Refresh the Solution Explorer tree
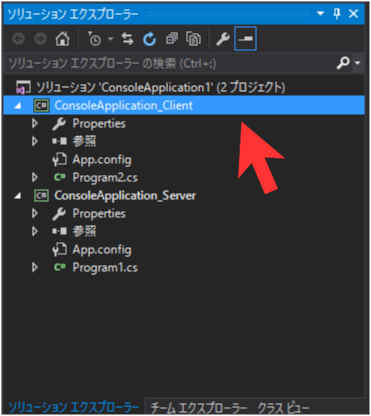 tap(149, 39)
